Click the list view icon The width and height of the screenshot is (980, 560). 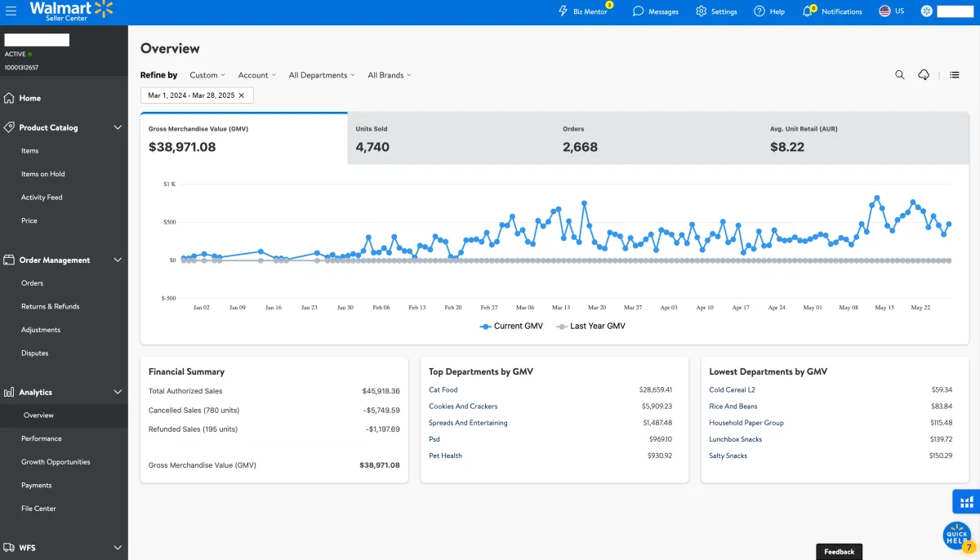click(x=954, y=74)
